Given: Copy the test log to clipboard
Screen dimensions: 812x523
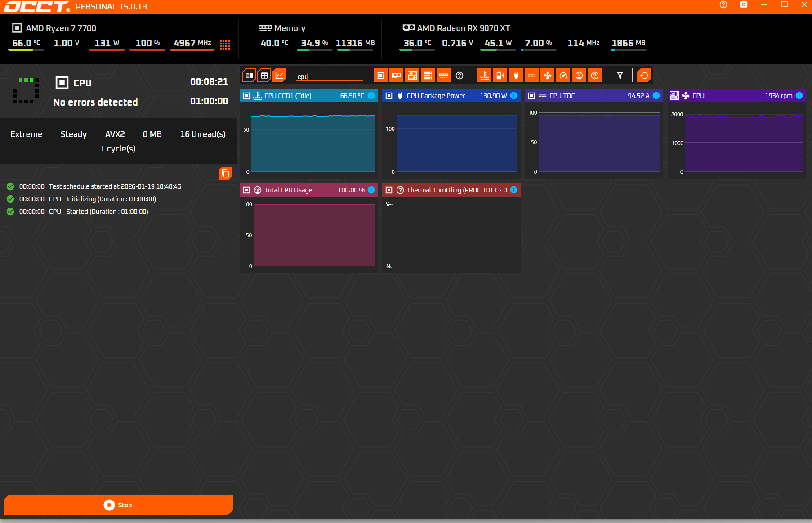Looking at the screenshot, I should [x=225, y=173].
